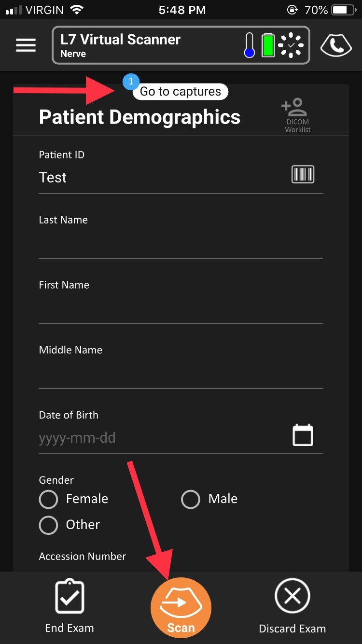
Task: Choose Other as gender
Action: tap(70, 525)
